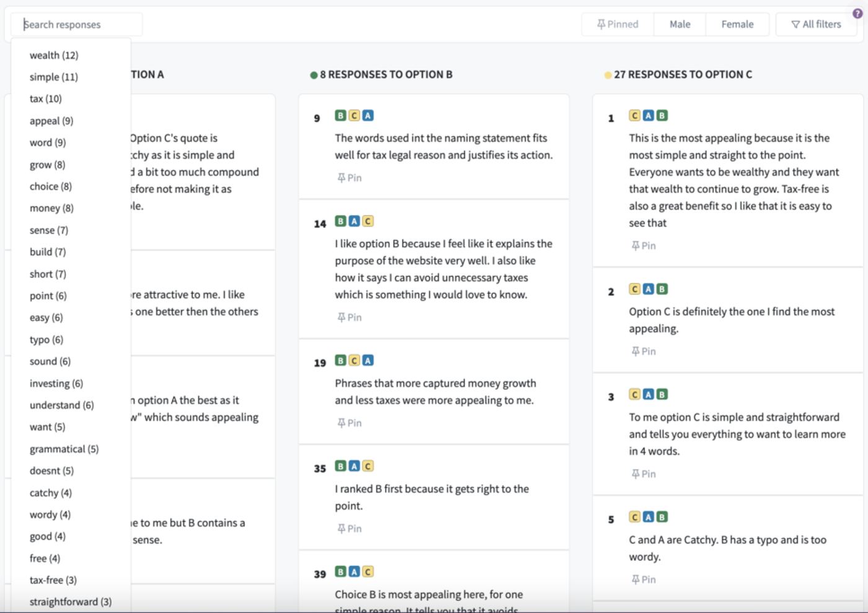Select keyword 'wealth (12)' from suggestions
Viewport: 868px width, 613px height.
(54, 55)
